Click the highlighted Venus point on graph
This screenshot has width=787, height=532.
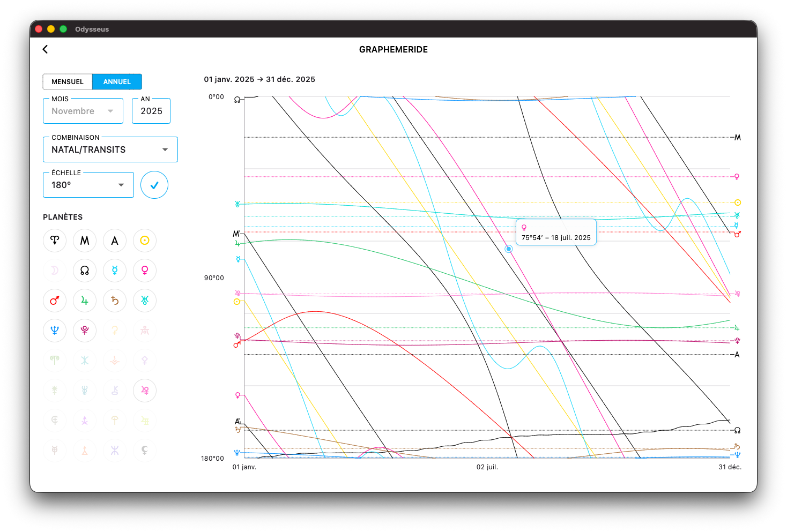click(x=509, y=249)
